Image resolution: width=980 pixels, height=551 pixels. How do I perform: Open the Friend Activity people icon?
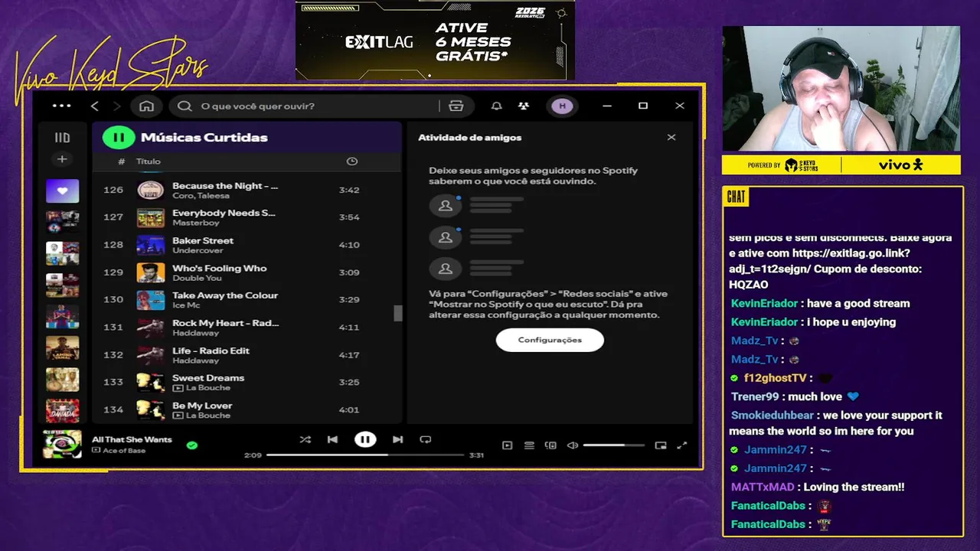(x=524, y=106)
